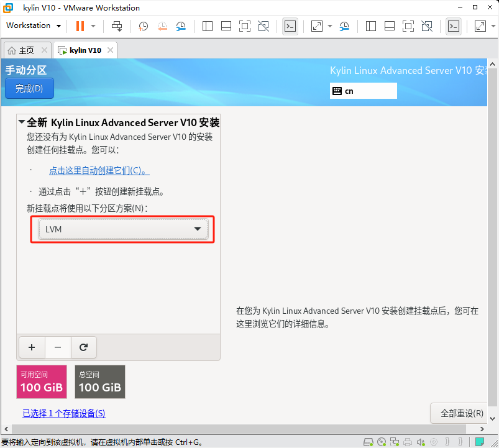Screen dimensions: 499x448
Task: Click the horizontal scrollbar right arrow
Action: pos(482,429)
